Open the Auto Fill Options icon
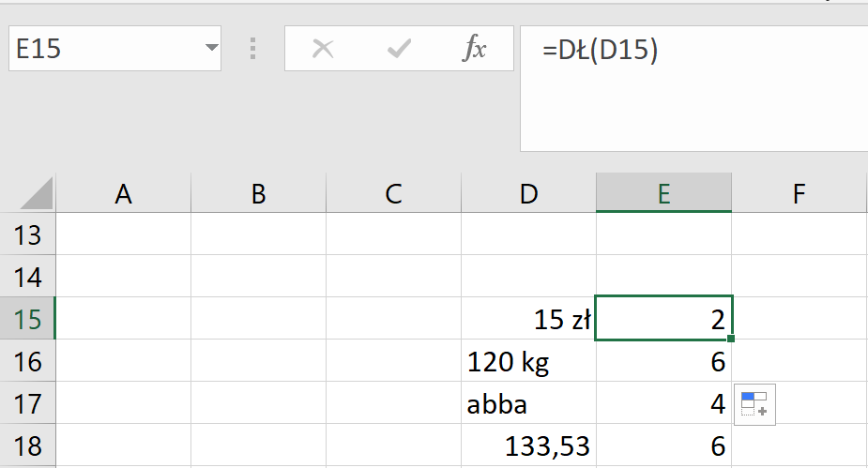Viewport: 868px width, 468px height. click(x=754, y=404)
